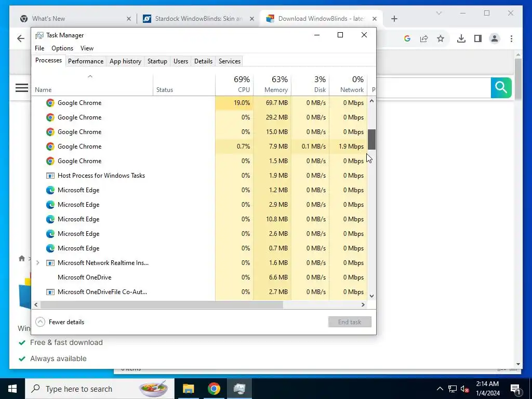Open Chrome's three-dot menu

511,38
